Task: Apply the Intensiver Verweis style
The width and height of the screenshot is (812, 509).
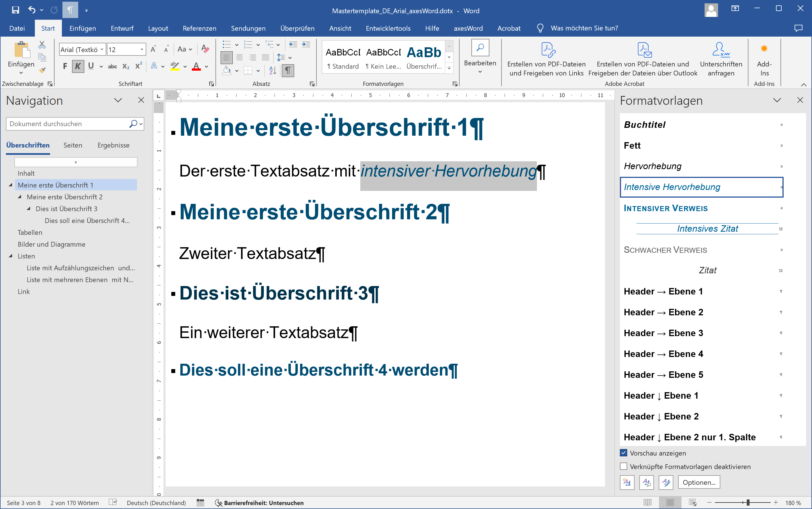Action: pyautogui.click(x=701, y=208)
